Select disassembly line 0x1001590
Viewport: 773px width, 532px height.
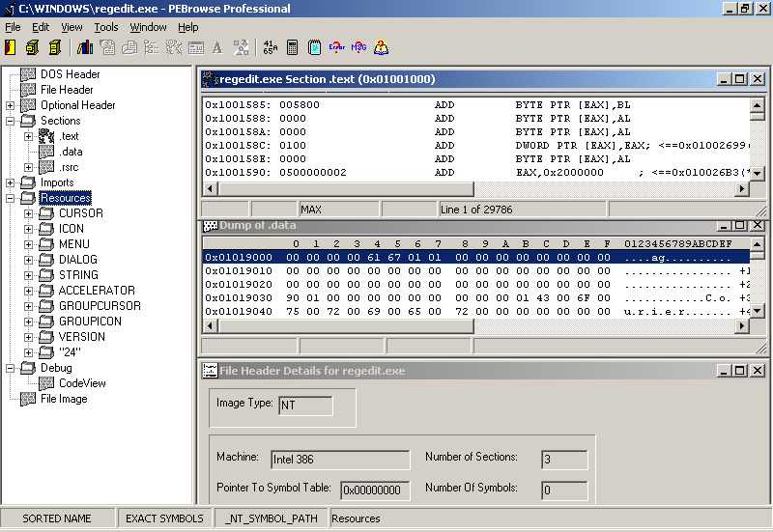[x=476, y=173]
